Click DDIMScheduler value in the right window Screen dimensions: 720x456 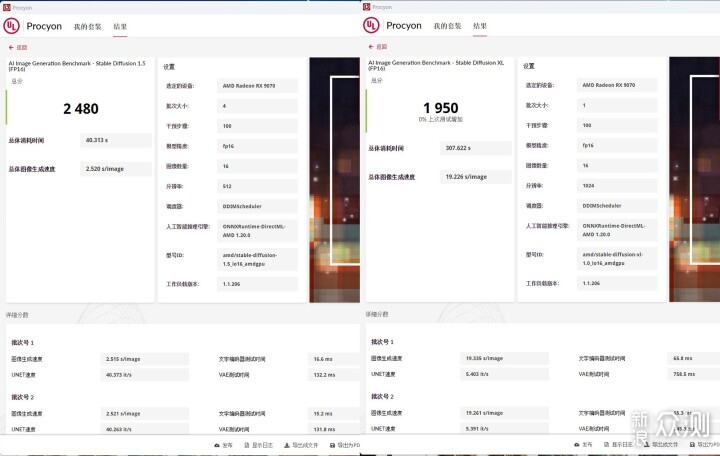(617, 206)
